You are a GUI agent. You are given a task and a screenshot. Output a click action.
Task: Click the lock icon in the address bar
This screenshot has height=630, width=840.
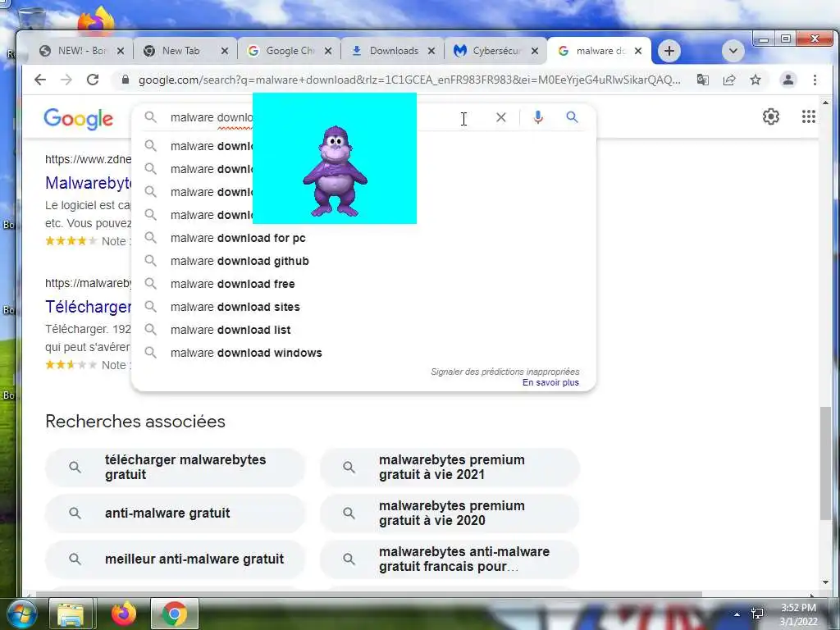tap(126, 80)
